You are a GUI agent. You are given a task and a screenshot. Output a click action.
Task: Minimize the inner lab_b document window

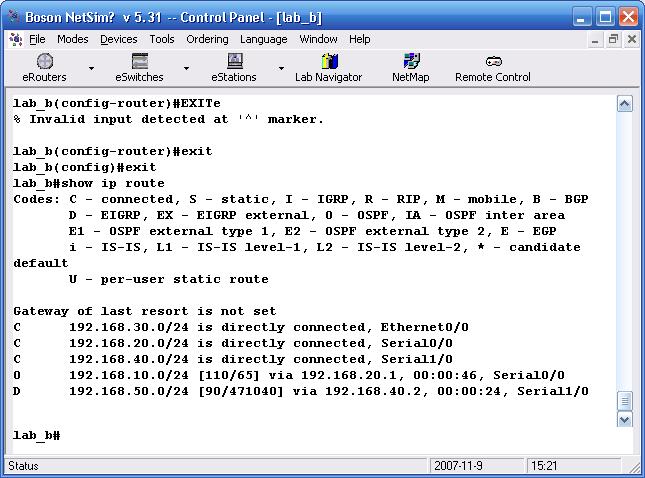(x=595, y=39)
